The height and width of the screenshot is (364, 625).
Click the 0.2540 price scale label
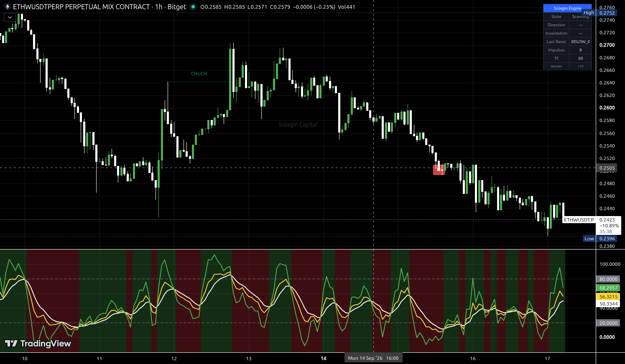click(607, 146)
